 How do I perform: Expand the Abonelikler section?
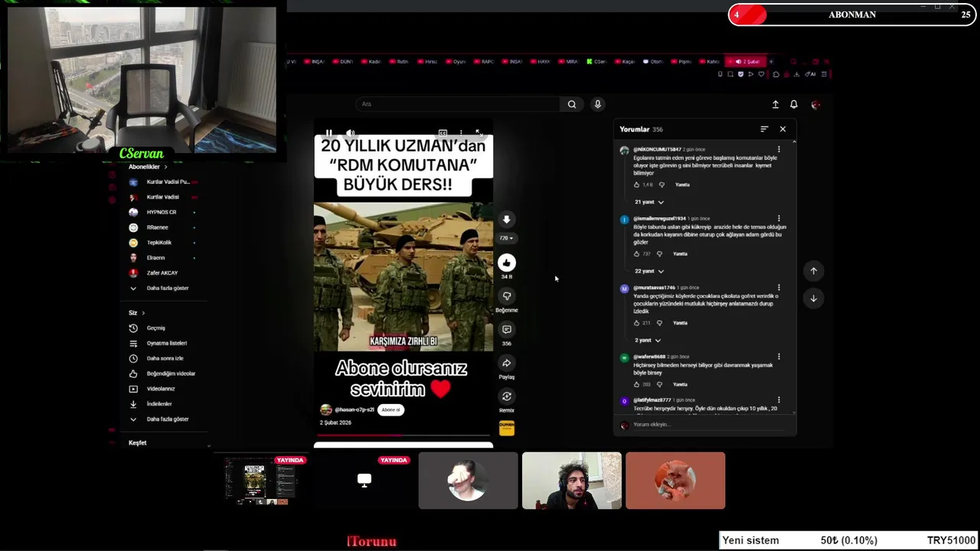click(148, 167)
